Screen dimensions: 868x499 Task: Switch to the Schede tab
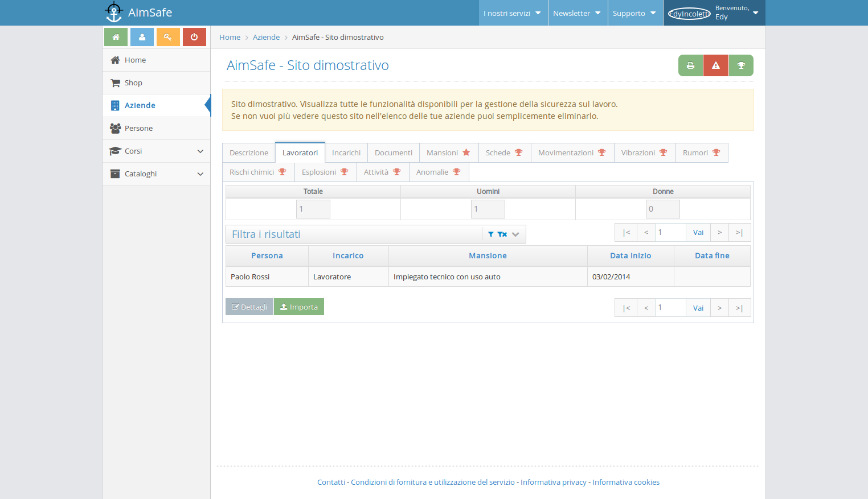click(505, 152)
